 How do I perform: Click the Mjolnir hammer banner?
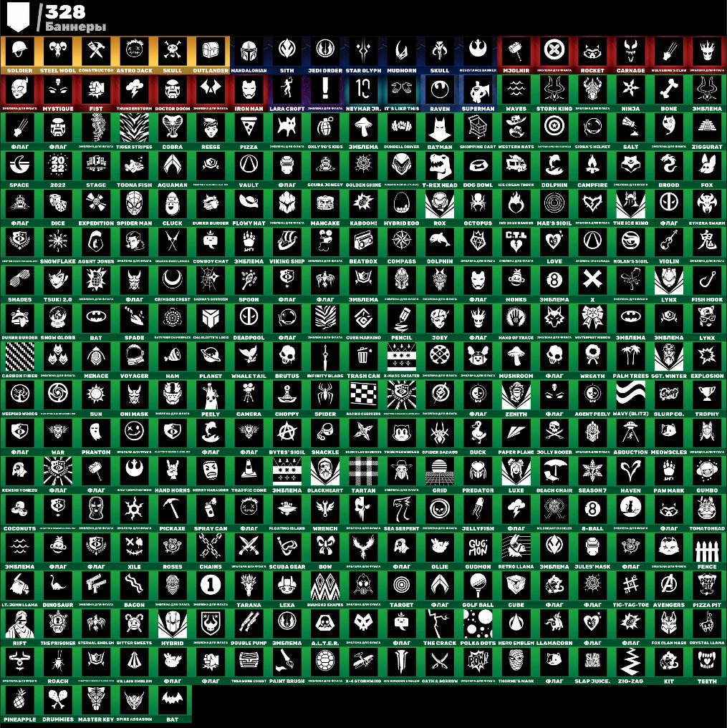[516, 52]
